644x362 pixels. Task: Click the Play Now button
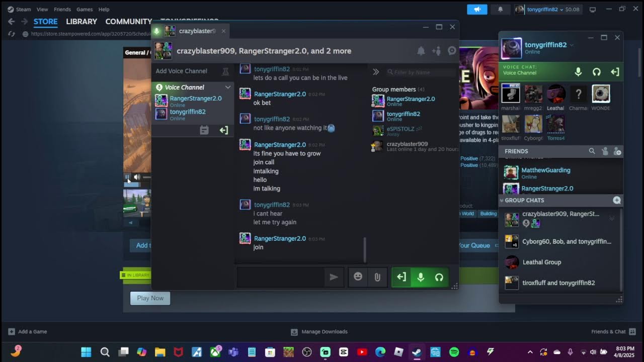click(150, 298)
